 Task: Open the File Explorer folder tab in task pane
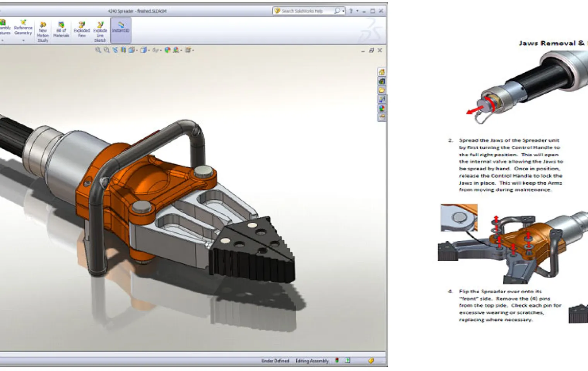(381, 90)
